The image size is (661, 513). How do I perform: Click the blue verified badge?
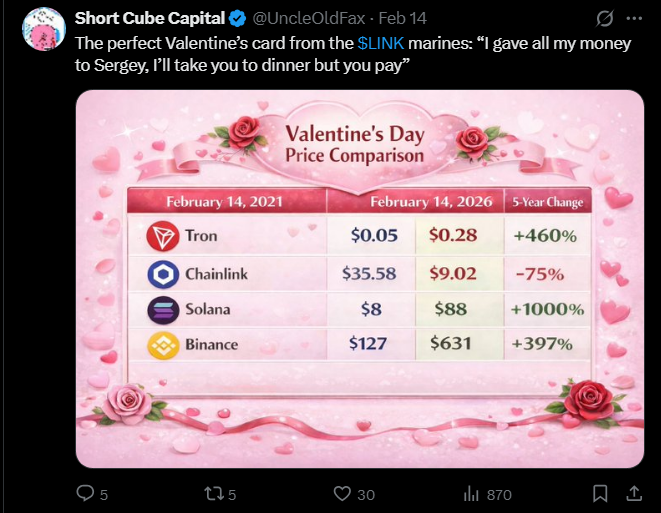(237, 19)
